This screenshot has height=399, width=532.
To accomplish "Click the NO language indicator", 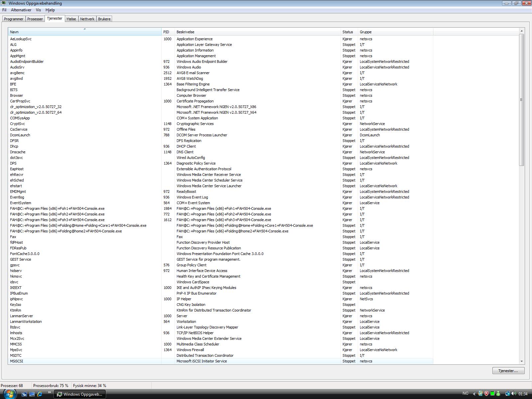I will click(x=465, y=393).
